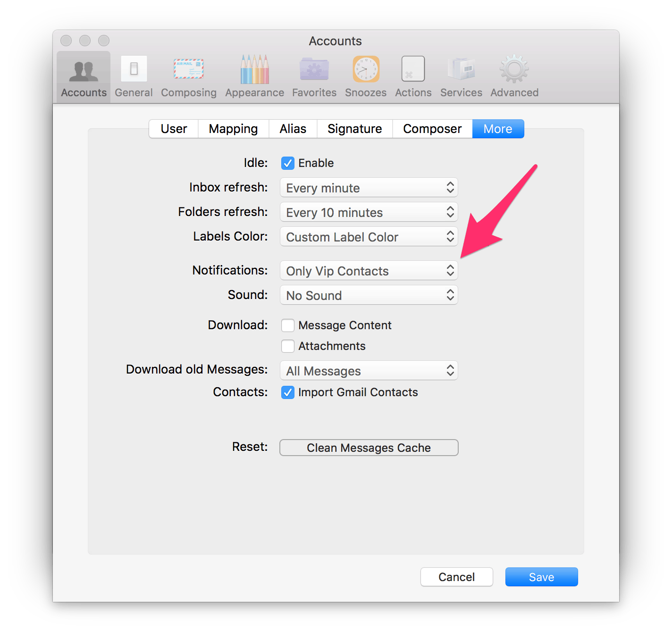
Task: Switch to the Mapping tab
Action: coord(234,129)
